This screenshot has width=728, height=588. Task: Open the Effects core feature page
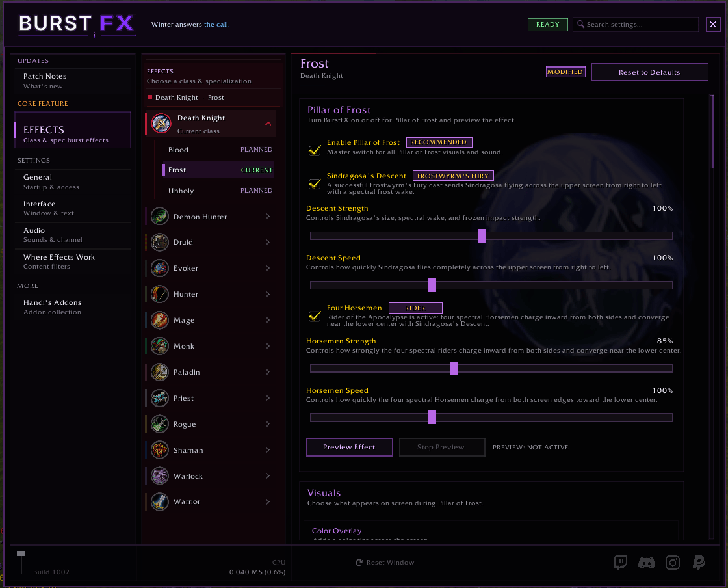(73, 129)
